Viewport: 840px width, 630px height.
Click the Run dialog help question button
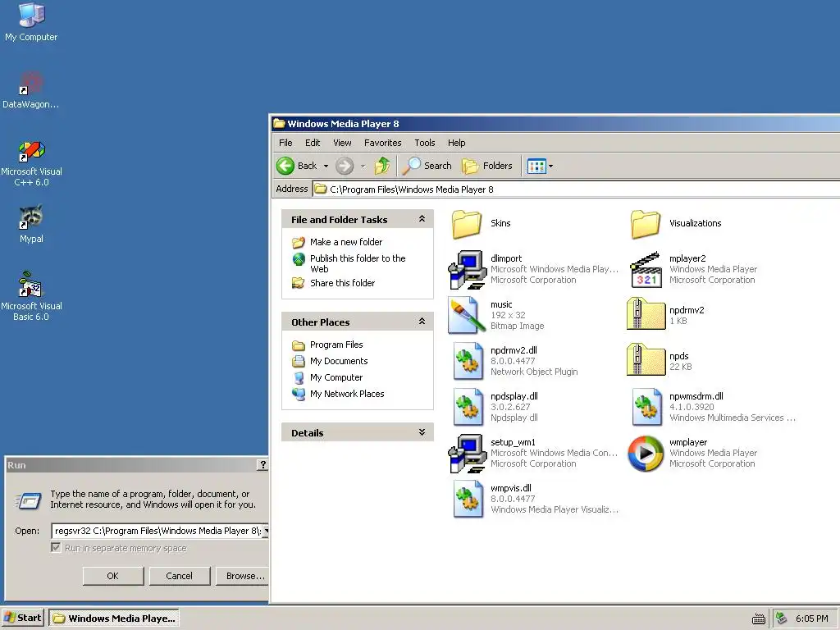click(x=262, y=465)
